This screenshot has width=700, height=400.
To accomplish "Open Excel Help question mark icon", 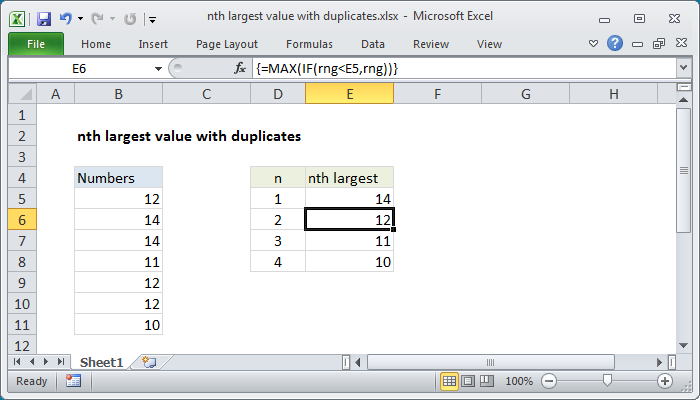I will click(x=615, y=43).
